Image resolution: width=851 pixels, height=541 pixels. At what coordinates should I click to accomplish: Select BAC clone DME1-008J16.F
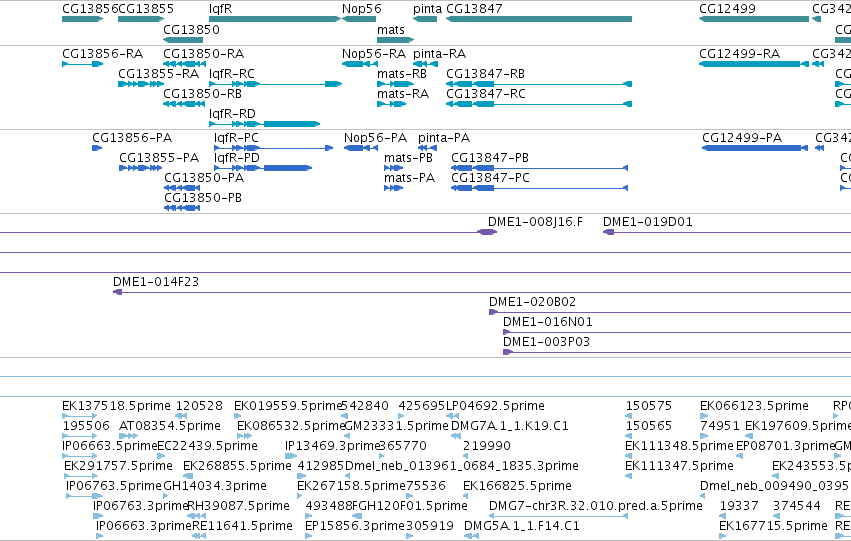(x=248, y=232)
